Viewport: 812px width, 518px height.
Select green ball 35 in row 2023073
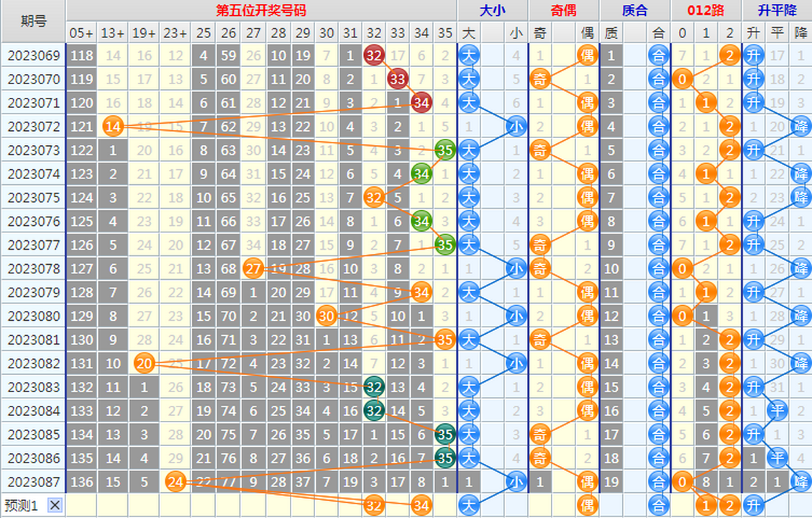[445, 150]
